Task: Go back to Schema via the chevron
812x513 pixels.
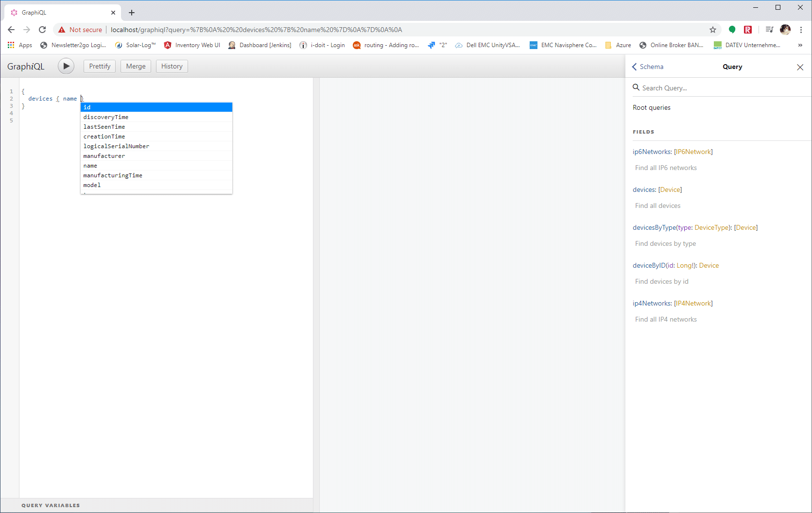Action: [x=635, y=67]
